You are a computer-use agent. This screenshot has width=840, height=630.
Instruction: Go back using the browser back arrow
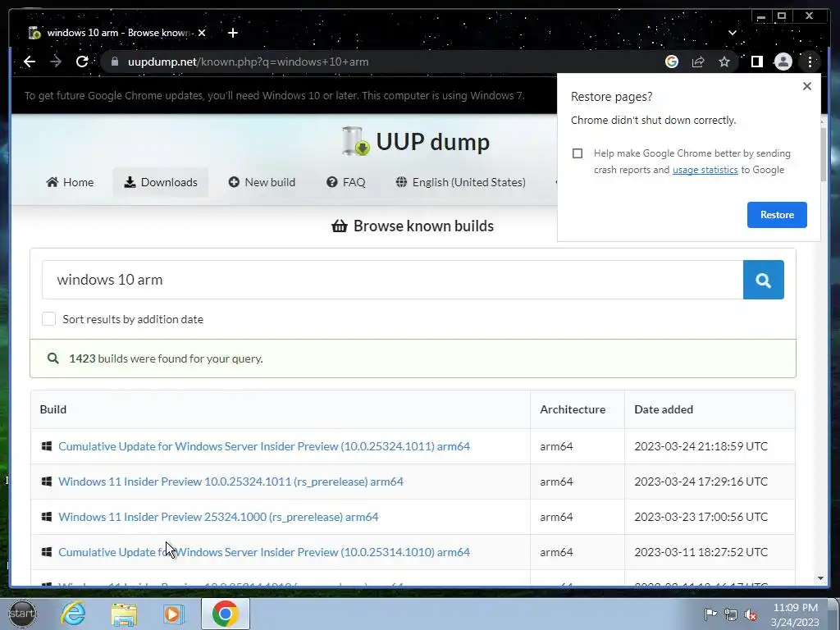(x=30, y=62)
